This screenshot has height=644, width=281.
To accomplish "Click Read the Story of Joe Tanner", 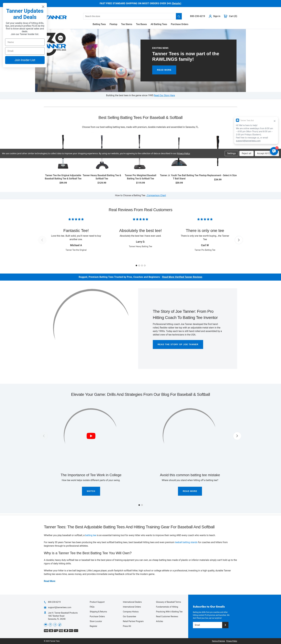I will [178, 345].
